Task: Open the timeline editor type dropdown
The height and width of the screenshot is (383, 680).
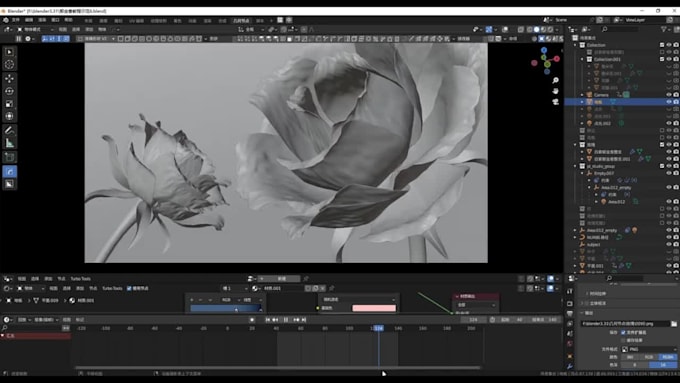Action: [8, 320]
